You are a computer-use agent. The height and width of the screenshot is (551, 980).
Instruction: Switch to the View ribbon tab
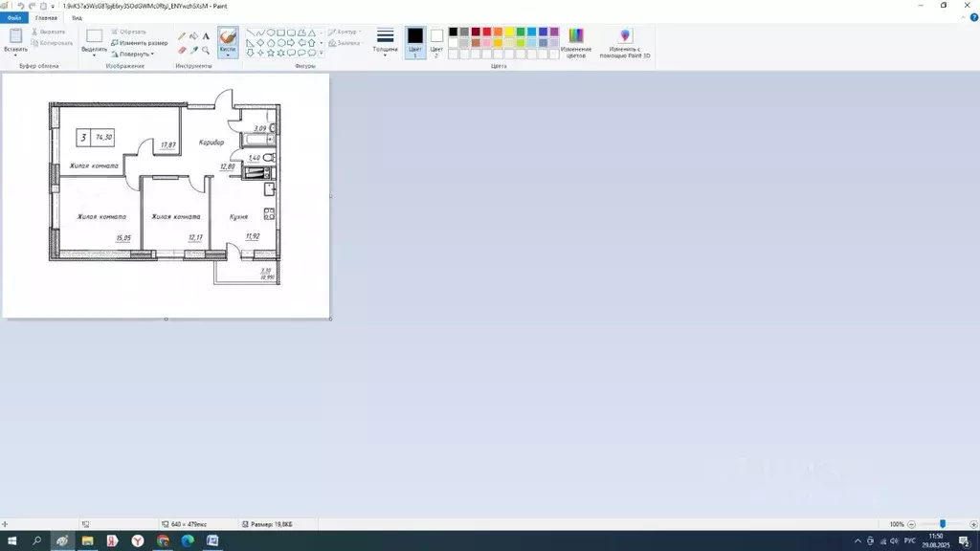[x=77, y=18]
